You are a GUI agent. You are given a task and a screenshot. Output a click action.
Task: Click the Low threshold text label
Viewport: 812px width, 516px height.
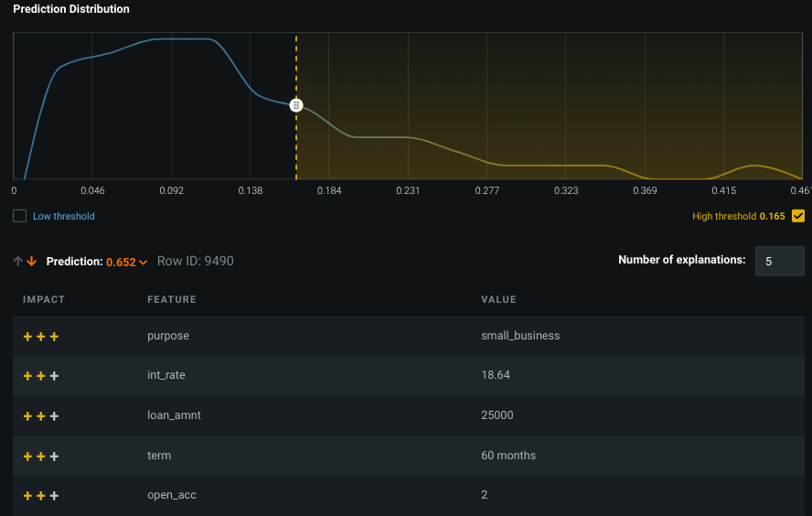click(x=64, y=217)
